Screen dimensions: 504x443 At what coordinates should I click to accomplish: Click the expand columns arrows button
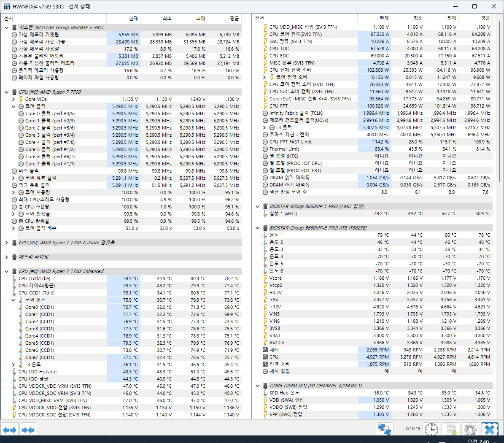(x=10, y=430)
